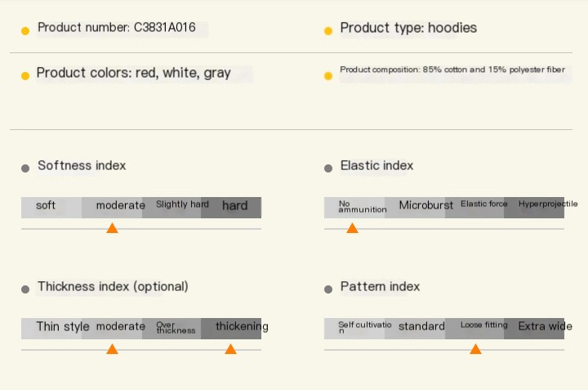Click the gray bullet beside Pattern index
This screenshot has height=390, width=588.
point(328,289)
